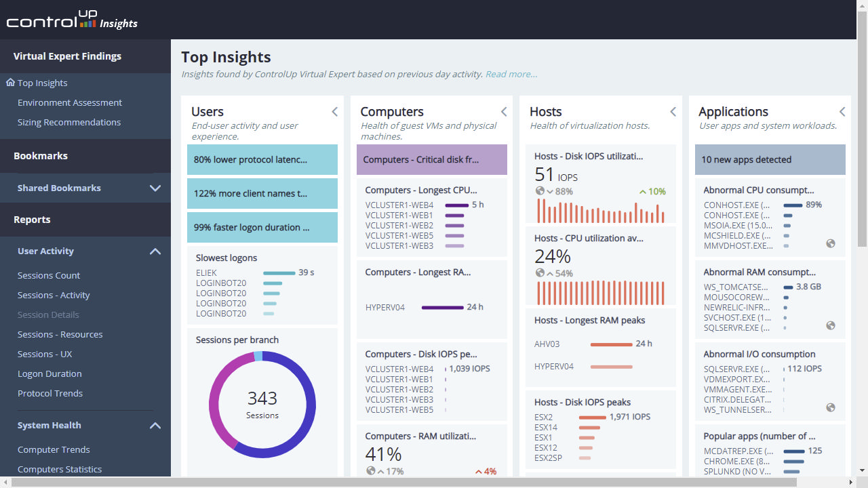Click AHV03 in Hosts Longest RAM peaks
This screenshot has height=488, width=868.
point(548,344)
